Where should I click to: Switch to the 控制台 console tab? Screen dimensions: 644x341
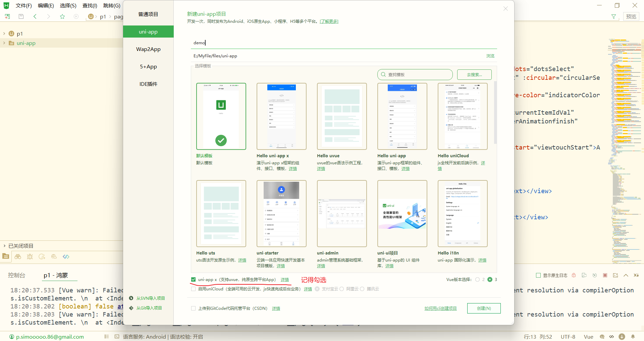17,275
